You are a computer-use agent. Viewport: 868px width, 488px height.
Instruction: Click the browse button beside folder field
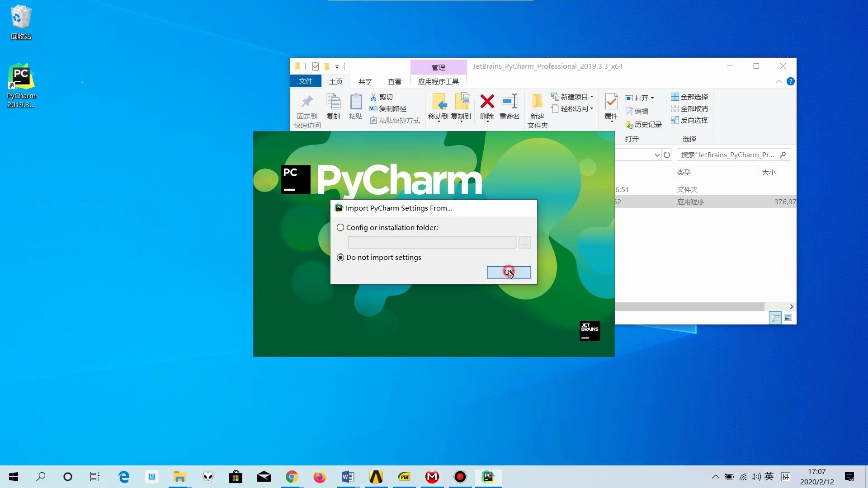(524, 243)
